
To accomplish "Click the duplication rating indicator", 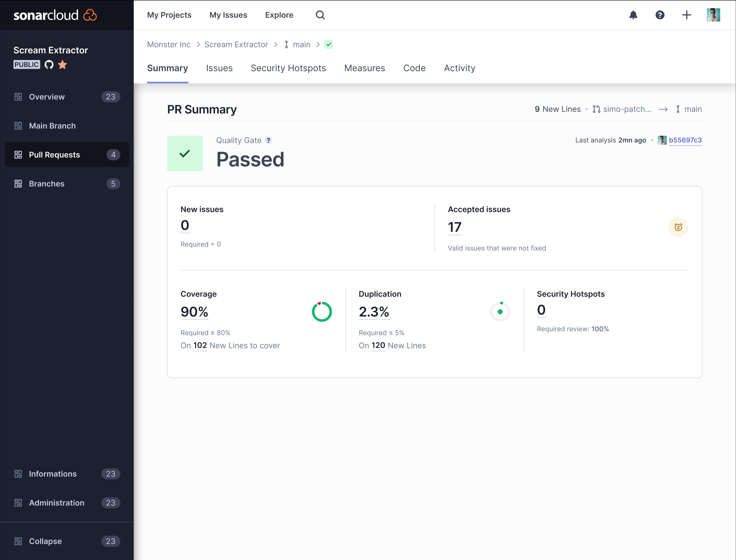I will tap(500, 312).
